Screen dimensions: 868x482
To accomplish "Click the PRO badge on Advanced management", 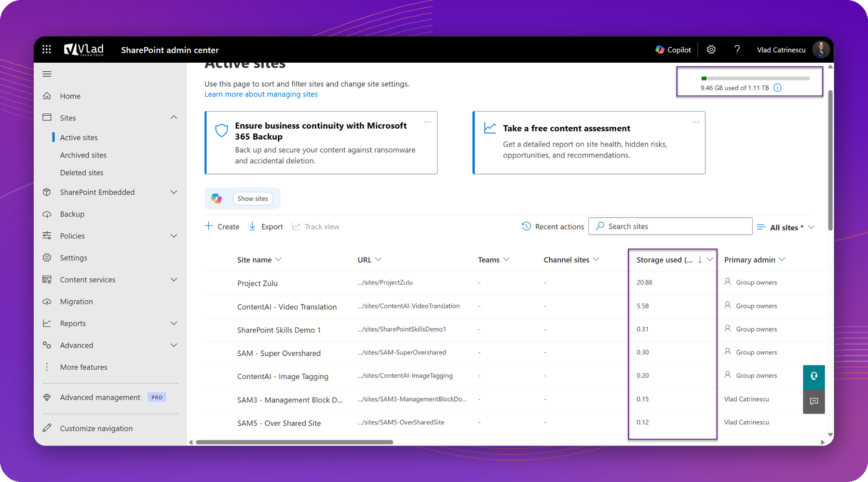I will coord(157,397).
